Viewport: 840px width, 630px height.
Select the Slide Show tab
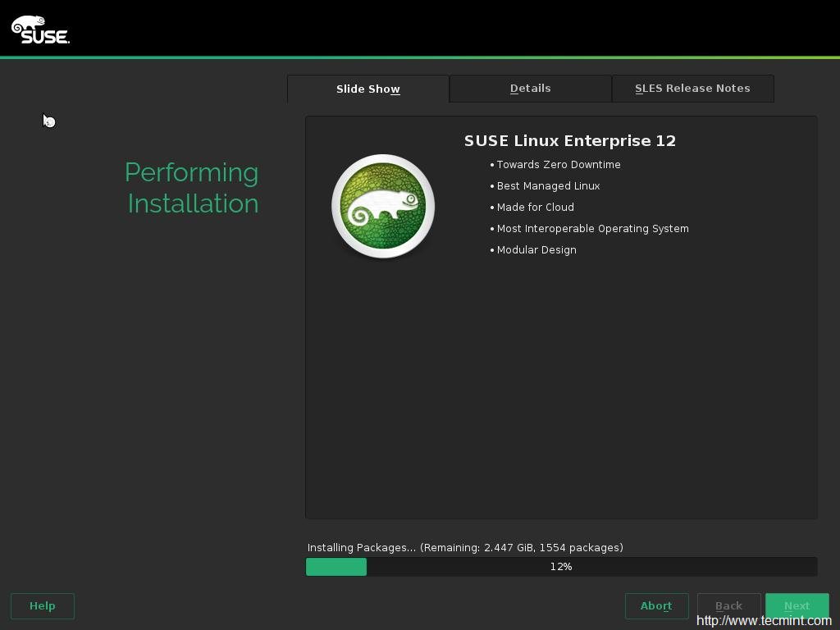(x=367, y=89)
